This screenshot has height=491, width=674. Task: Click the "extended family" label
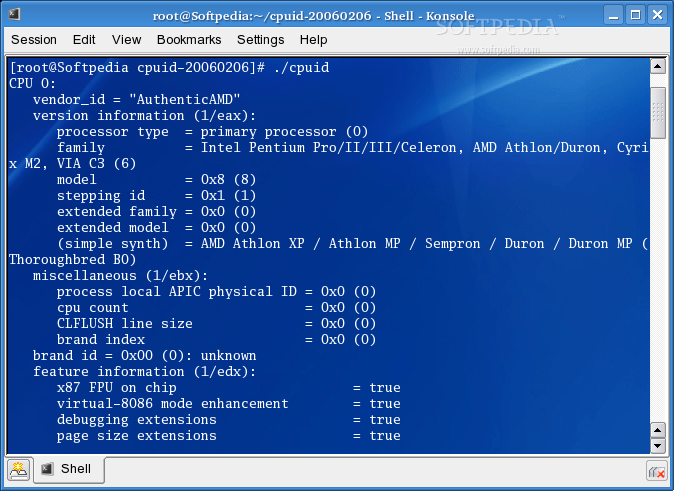[x=116, y=212]
